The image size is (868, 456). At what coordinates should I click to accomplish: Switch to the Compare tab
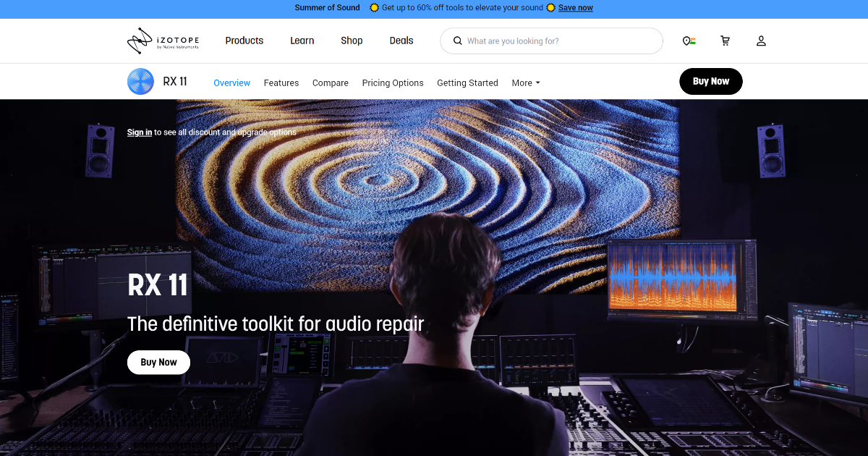point(330,83)
